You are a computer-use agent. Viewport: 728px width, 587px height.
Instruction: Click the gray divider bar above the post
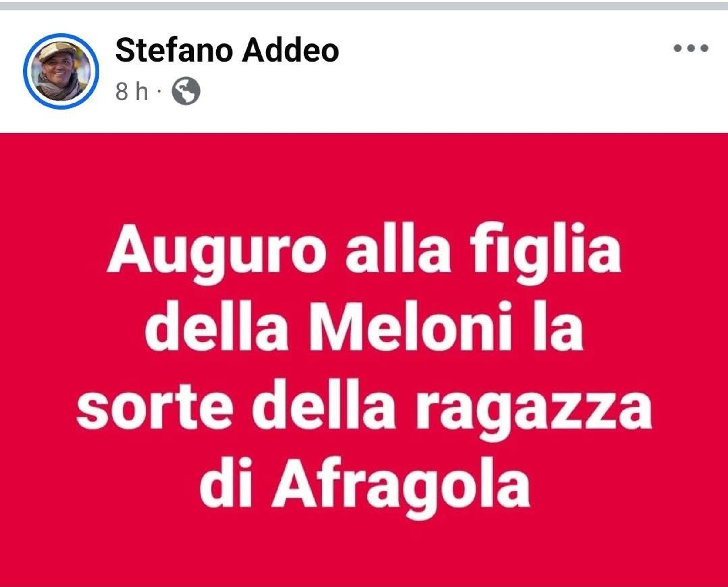tap(364, 6)
